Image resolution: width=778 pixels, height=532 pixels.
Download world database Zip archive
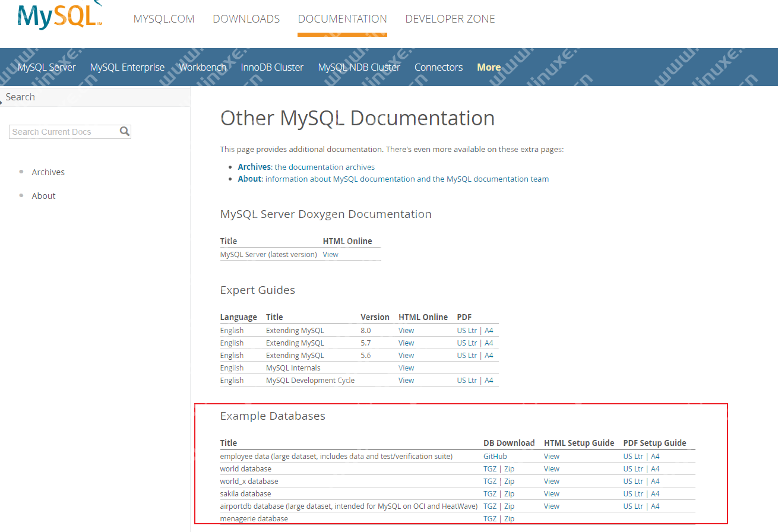509,468
